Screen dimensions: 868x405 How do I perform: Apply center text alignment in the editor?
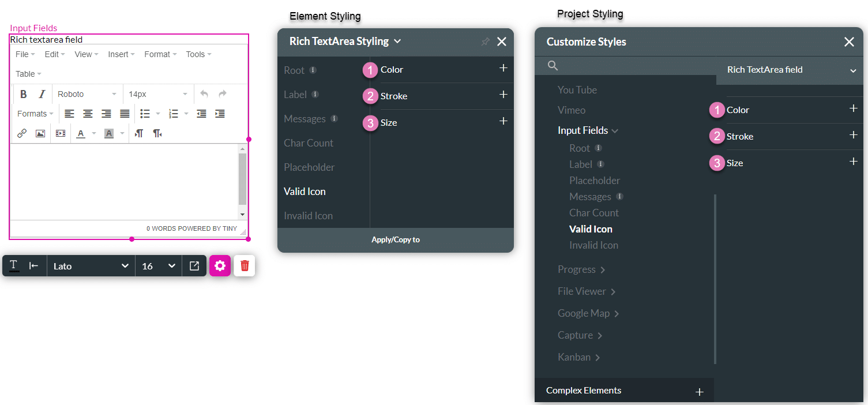click(x=88, y=113)
